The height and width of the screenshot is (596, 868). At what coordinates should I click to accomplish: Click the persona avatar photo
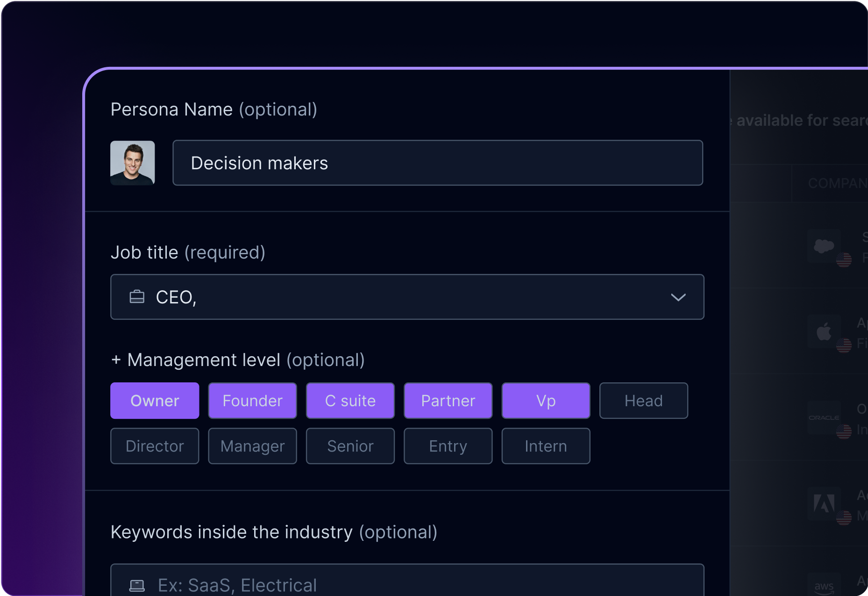[x=133, y=163]
